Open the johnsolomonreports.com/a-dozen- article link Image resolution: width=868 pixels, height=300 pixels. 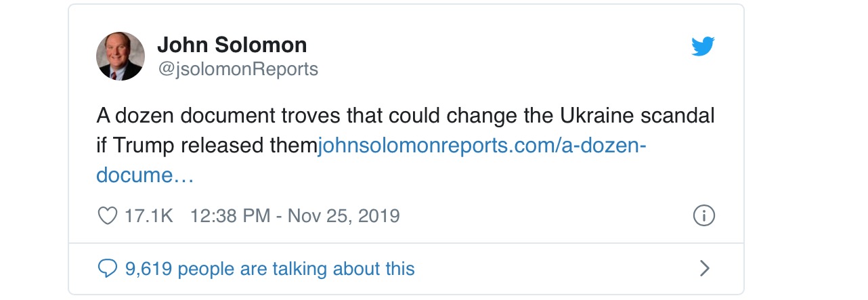pyautogui.click(x=482, y=146)
